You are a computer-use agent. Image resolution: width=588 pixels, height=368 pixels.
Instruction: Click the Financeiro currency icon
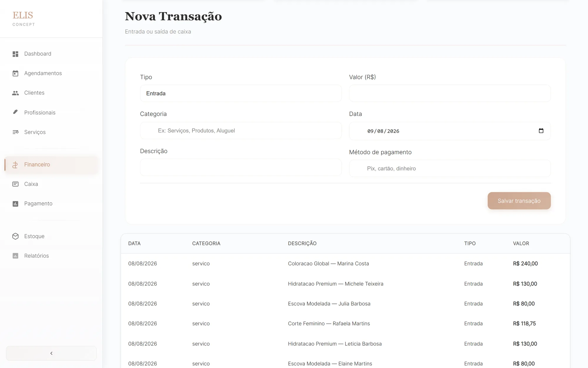point(15,165)
